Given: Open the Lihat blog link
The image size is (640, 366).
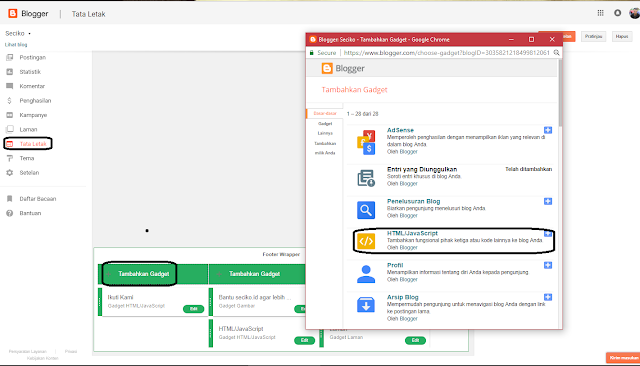Looking at the screenshot, I should coord(16,44).
